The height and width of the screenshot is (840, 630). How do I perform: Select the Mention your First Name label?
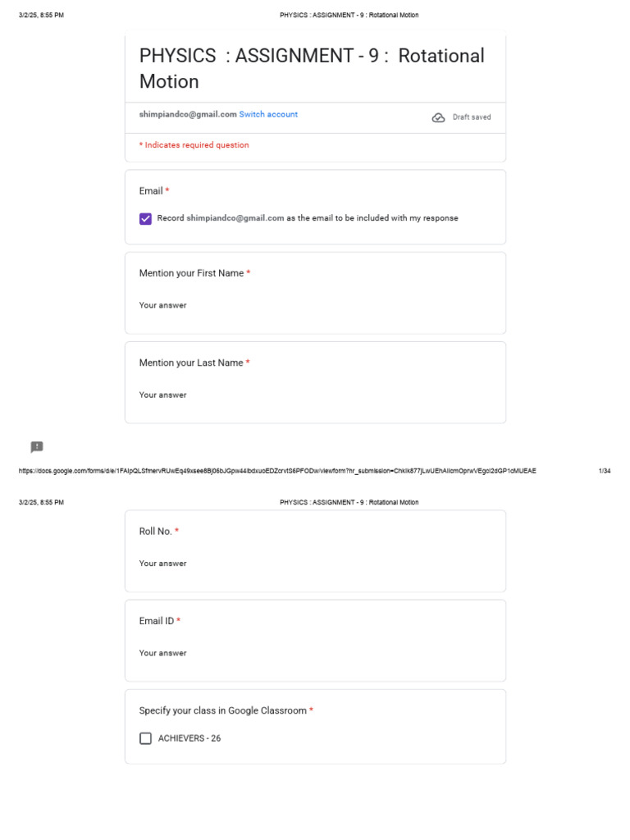pos(191,273)
